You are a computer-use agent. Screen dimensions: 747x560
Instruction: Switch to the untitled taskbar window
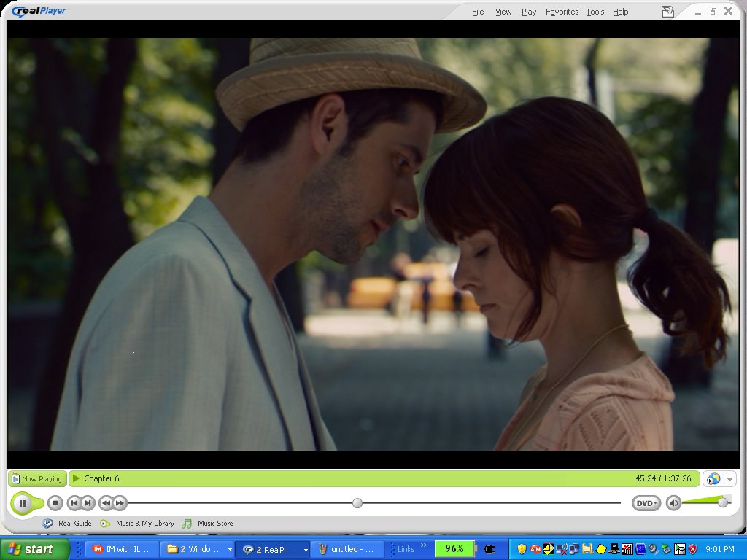coord(347,549)
